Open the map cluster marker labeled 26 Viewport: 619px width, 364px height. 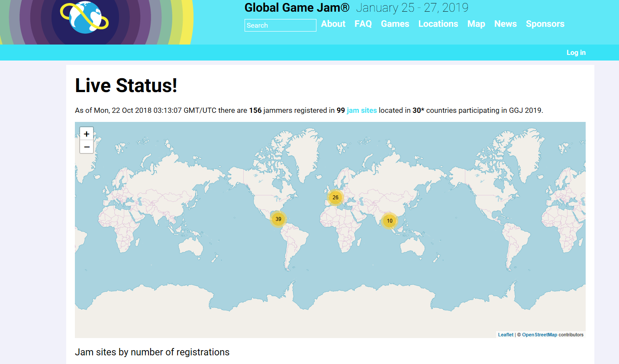pyautogui.click(x=335, y=197)
